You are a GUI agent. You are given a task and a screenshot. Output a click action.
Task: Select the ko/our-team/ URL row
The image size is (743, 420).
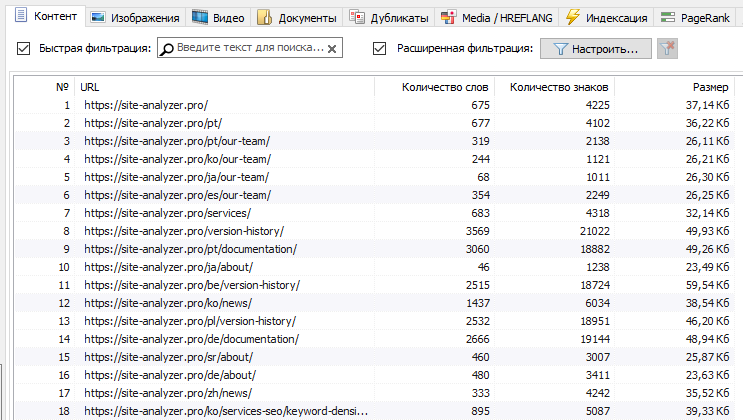coord(374,159)
